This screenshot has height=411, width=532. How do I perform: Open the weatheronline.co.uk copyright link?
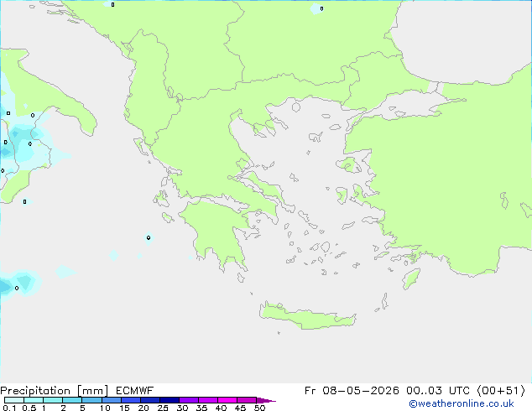pyautogui.click(x=461, y=403)
